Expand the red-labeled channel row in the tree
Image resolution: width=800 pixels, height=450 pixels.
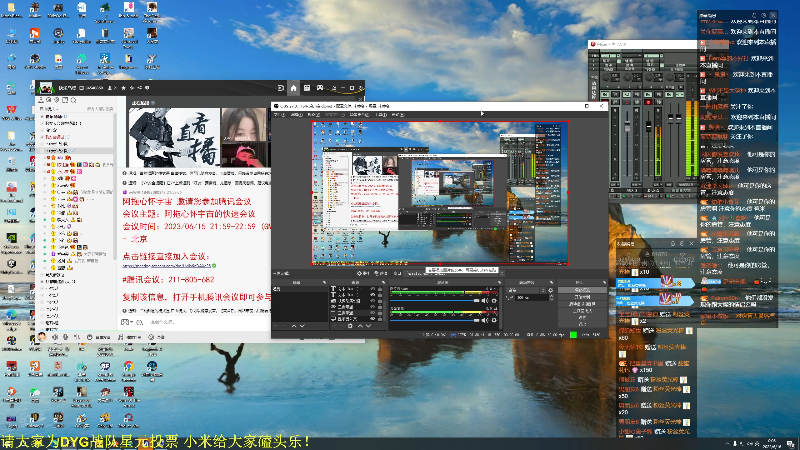pos(42,137)
